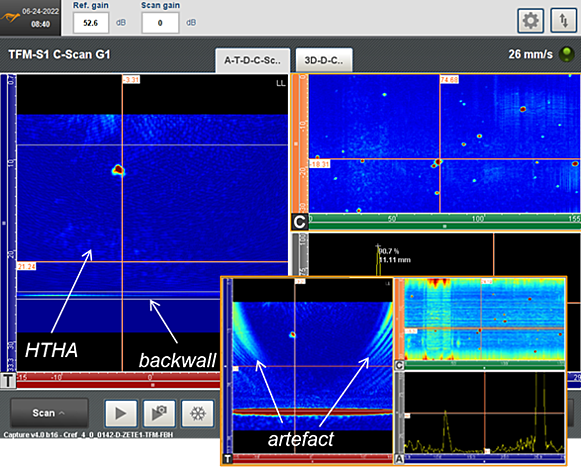Start playback with the play button
The width and height of the screenshot is (581, 467).
coord(121,413)
